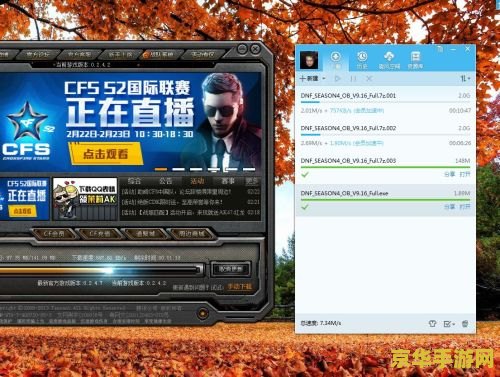Click the delete X toolbar icon
The image size is (500, 377).
point(369,79)
